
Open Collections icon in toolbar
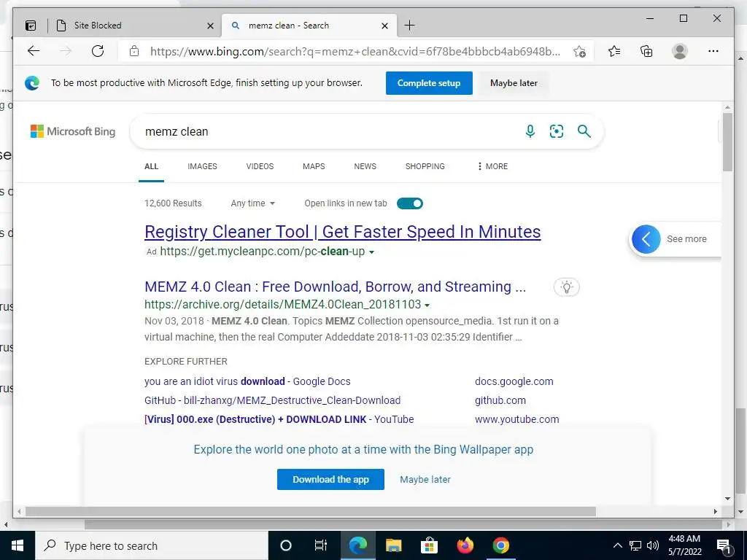(646, 51)
